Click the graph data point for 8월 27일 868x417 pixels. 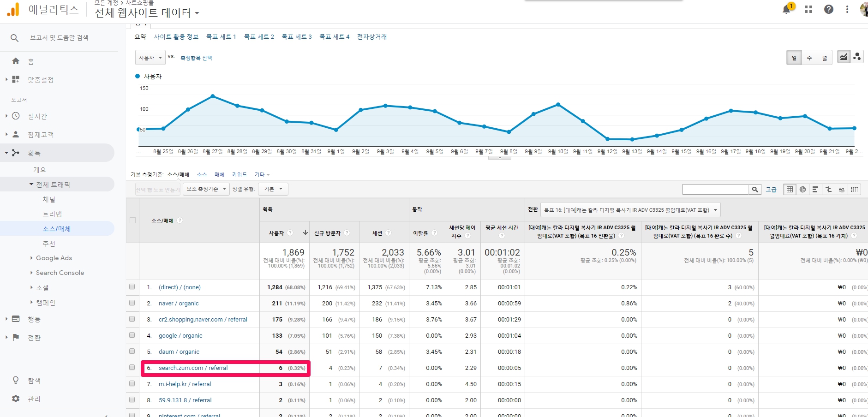[x=213, y=96]
